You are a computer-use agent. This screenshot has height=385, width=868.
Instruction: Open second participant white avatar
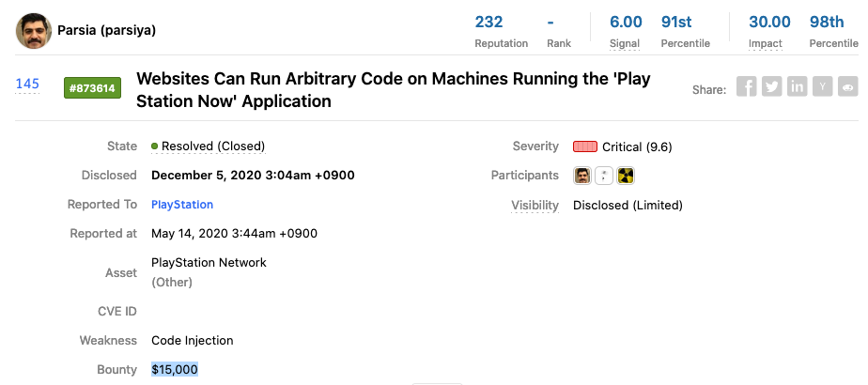[x=604, y=176]
